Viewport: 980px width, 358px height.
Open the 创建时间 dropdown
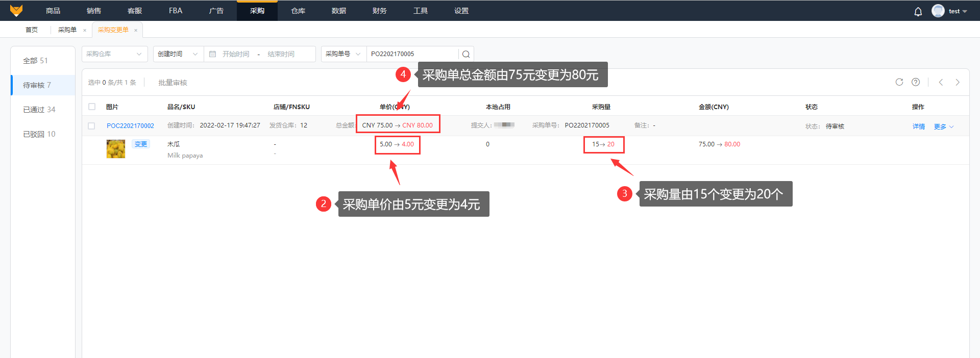click(178, 54)
